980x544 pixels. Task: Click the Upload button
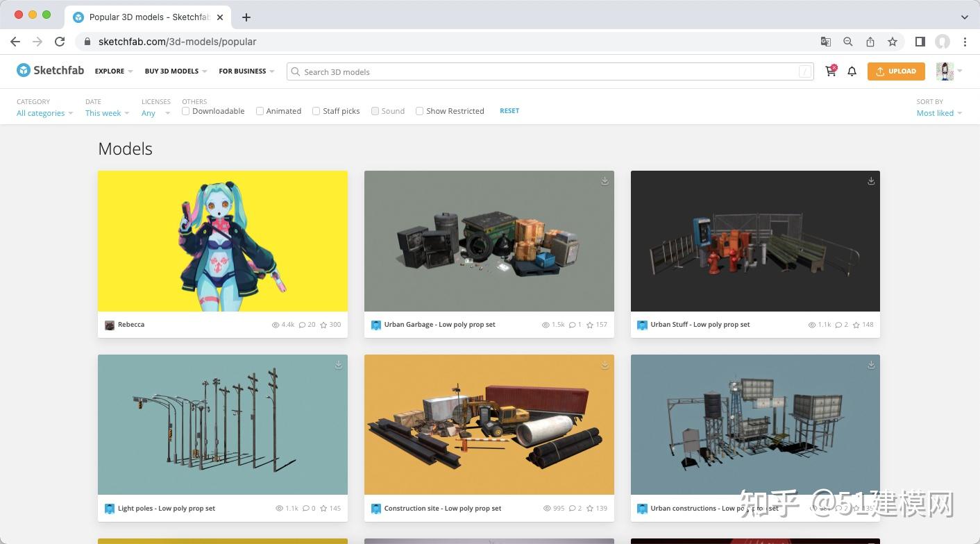click(x=896, y=71)
